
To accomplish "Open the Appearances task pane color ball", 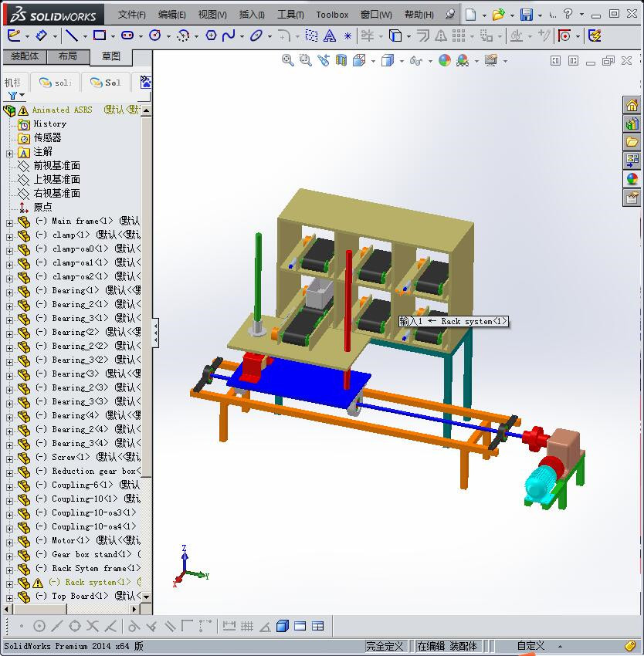I will (x=632, y=178).
